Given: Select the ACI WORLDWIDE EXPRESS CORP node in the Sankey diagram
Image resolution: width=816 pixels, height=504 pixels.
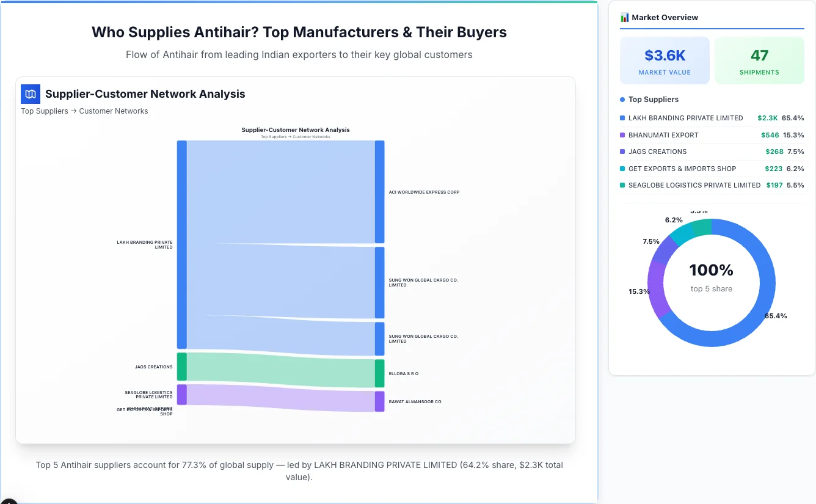Looking at the screenshot, I should click(379, 192).
